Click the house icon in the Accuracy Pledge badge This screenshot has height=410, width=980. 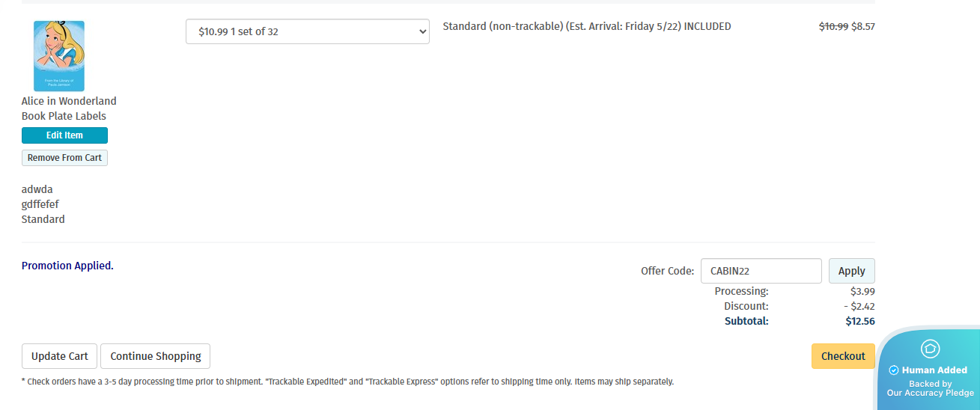[x=930, y=349]
